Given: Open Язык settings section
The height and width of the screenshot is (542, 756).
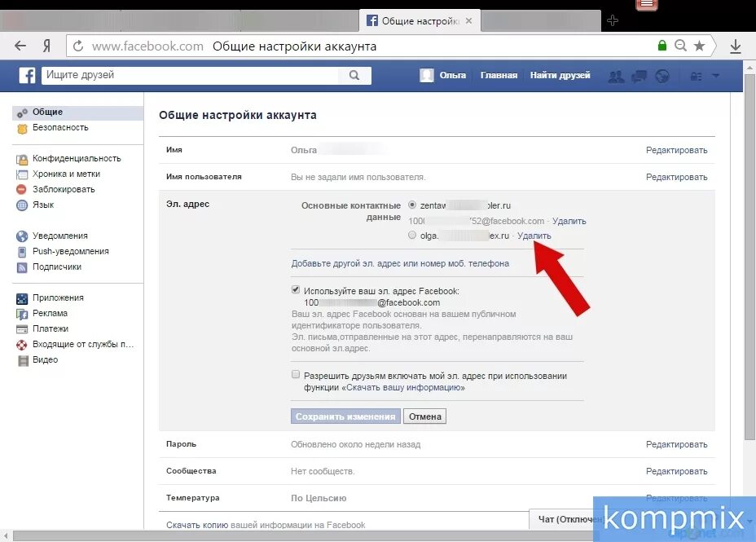Looking at the screenshot, I should pos(43,205).
